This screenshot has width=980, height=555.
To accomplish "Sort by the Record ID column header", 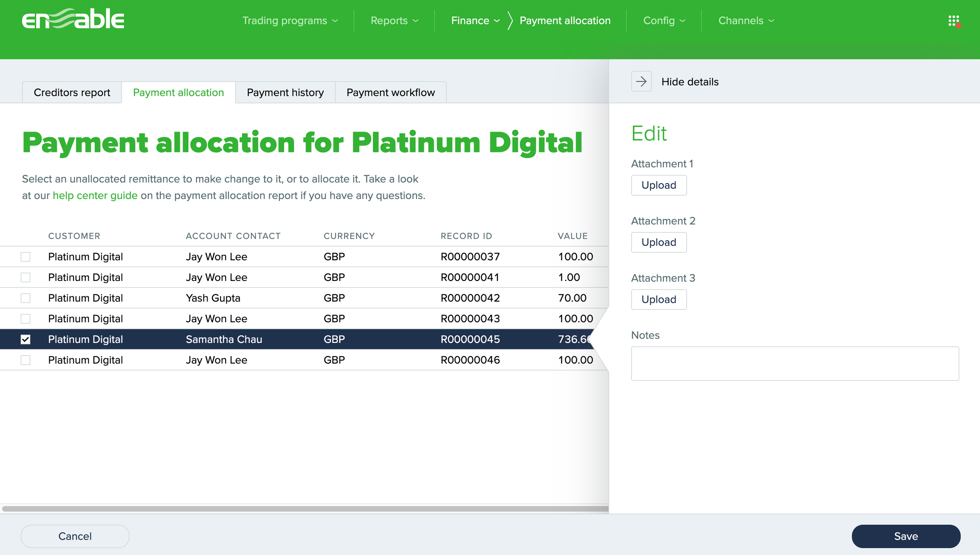I will click(x=466, y=236).
